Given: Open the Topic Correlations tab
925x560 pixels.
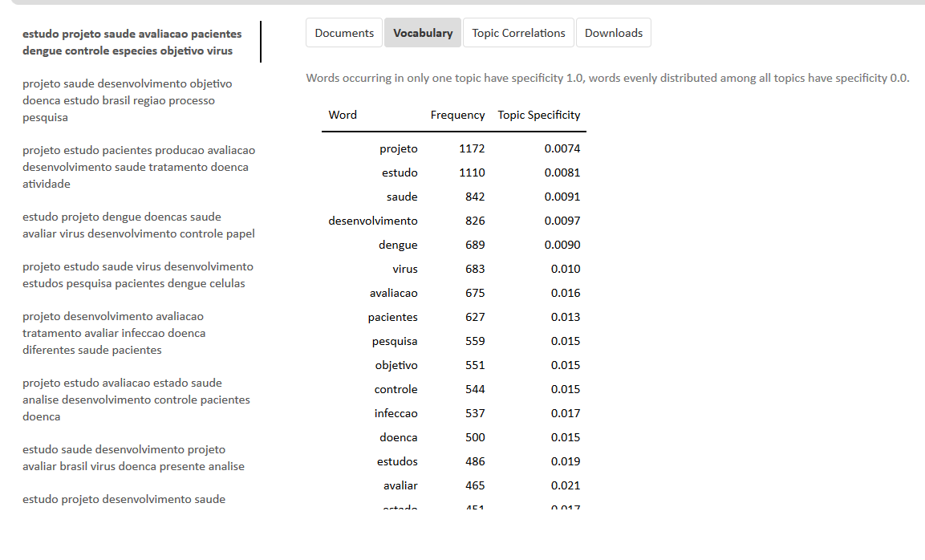Looking at the screenshot, I should (x=518, y=33).
